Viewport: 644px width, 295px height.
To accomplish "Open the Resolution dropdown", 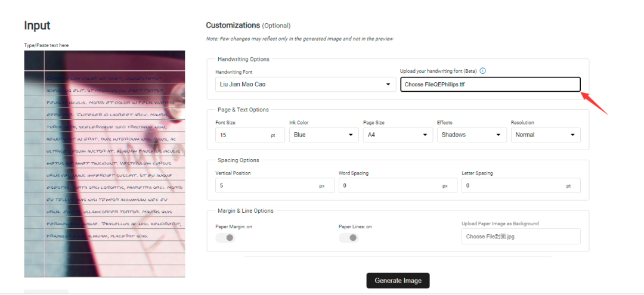I will point(545,135).
